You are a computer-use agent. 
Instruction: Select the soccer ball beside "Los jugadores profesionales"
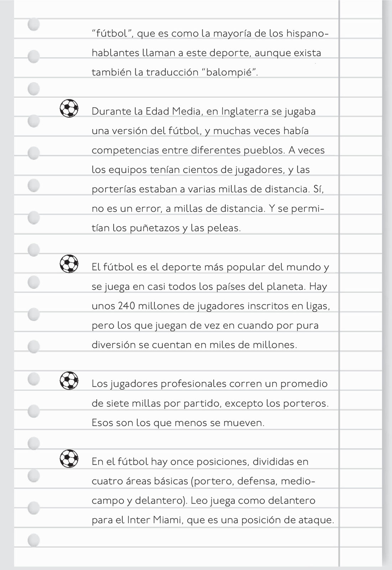[x=69, y=380]
